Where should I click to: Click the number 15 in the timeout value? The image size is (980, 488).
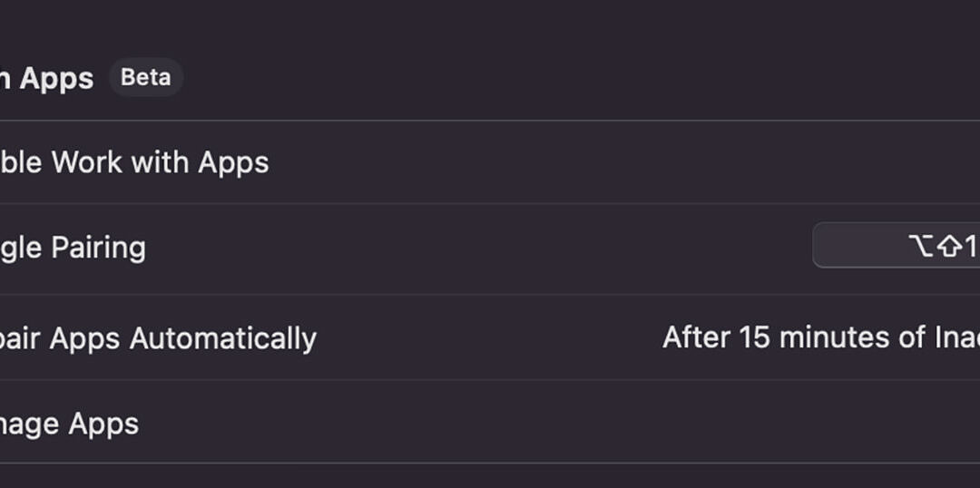click(754, 337)
